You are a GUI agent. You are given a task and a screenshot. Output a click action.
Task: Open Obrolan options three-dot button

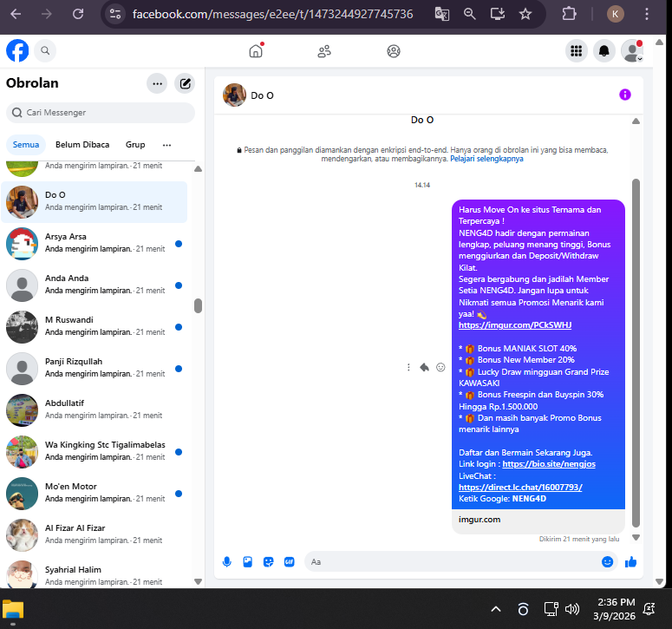(x=157, y=83)
